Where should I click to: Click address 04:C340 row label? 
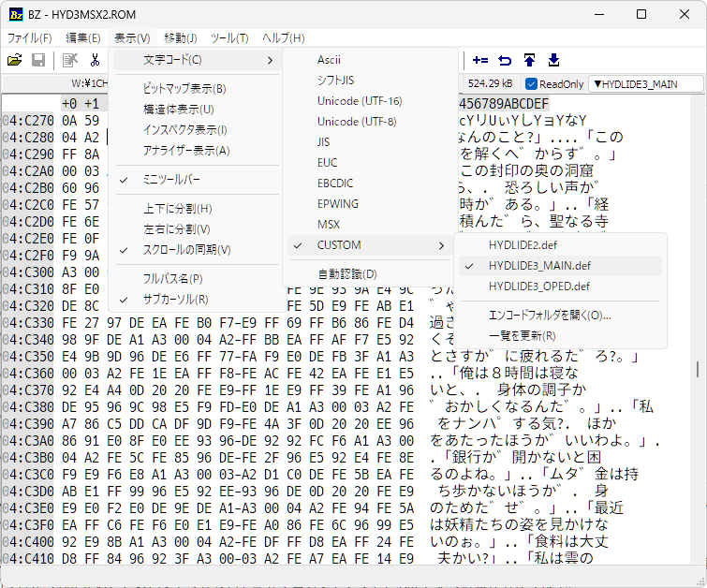(x=28, y=340)
